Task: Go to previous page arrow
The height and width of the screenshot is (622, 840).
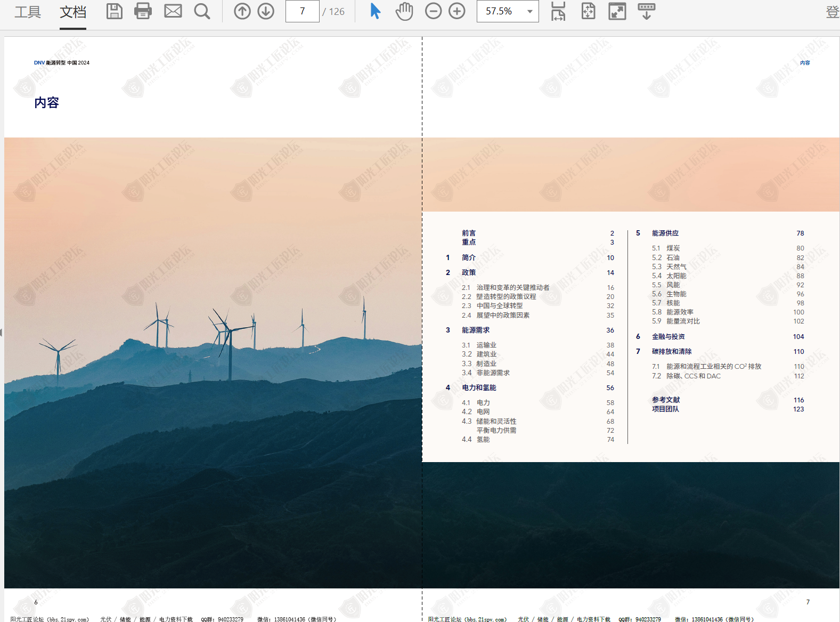Action: tap(242, 11)
